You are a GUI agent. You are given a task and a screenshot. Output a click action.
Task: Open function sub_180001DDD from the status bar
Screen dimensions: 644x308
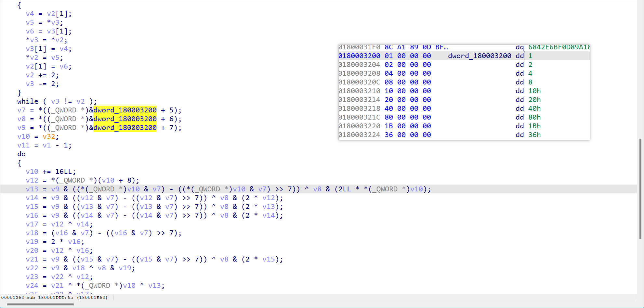click(x=45, y=297)
